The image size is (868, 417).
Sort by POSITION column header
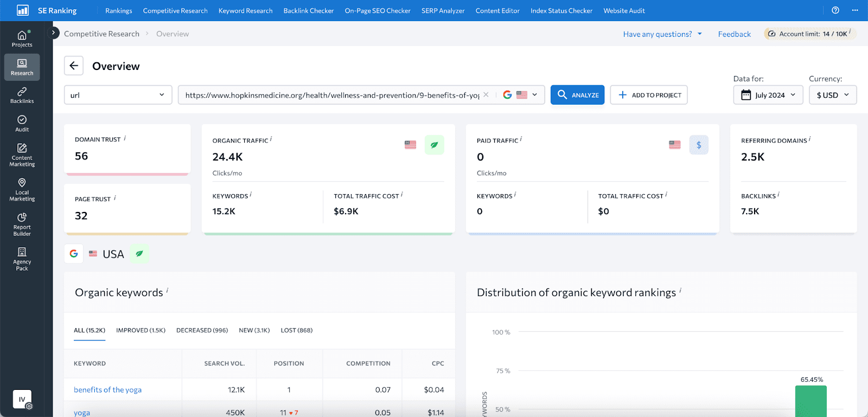[x=289, y=363]
